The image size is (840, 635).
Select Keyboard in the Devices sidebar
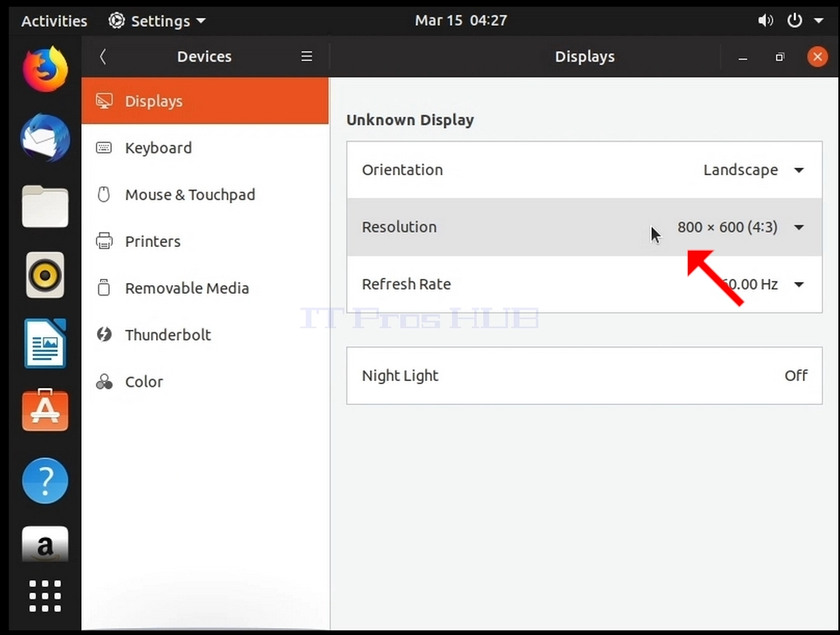click(x=205, y=148)
